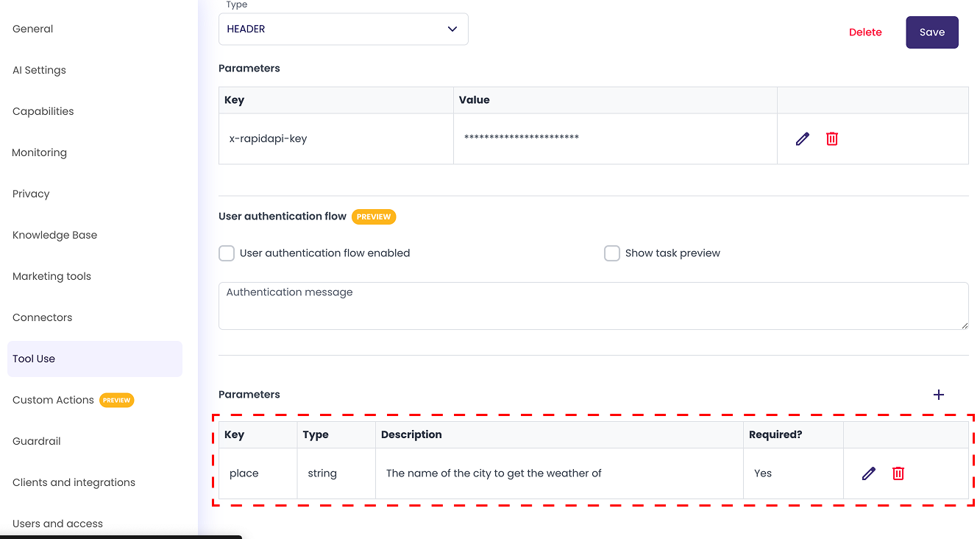Click the Save button
This screenshot has width=980, height=539.
click(932, 32)
